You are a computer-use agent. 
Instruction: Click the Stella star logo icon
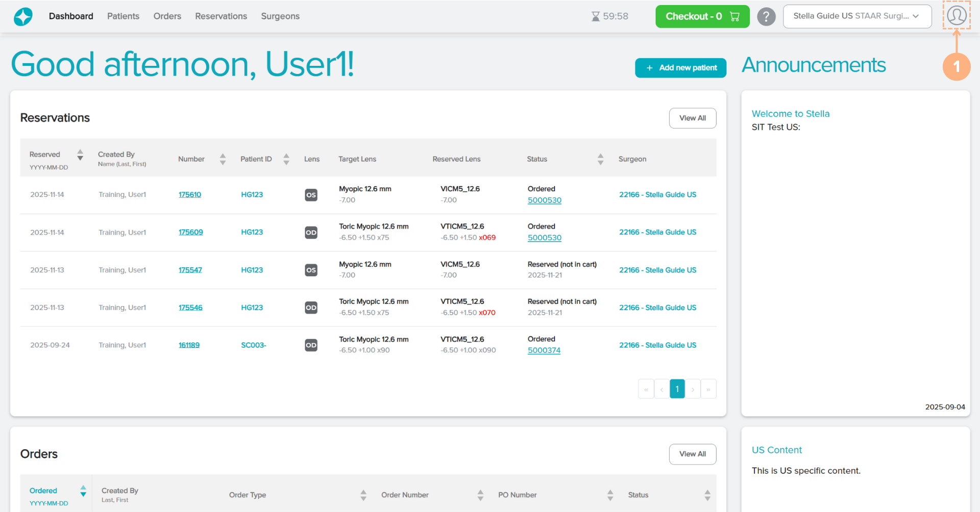click(23, 16)
